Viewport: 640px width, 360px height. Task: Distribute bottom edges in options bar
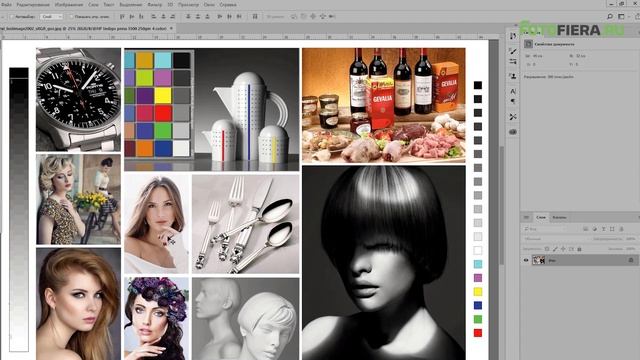(207, 17)
